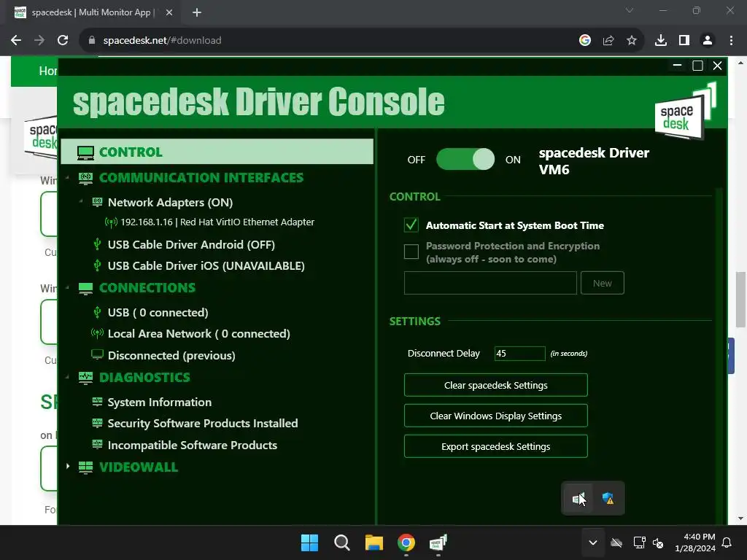Click Export spacedesk Settings button
The width and height of the screenshot is (747, 560).
pos(495,446)
